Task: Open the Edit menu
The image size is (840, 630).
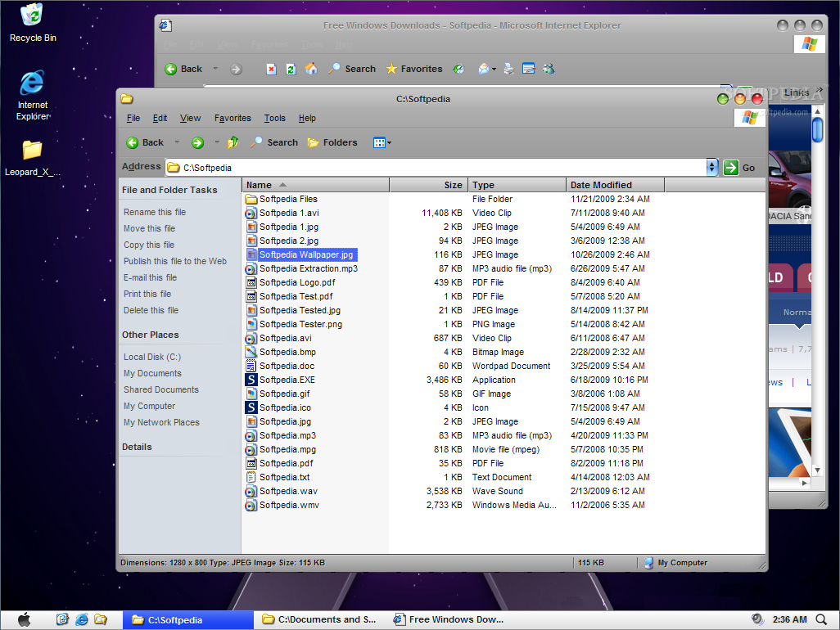Action: [160, 119]
